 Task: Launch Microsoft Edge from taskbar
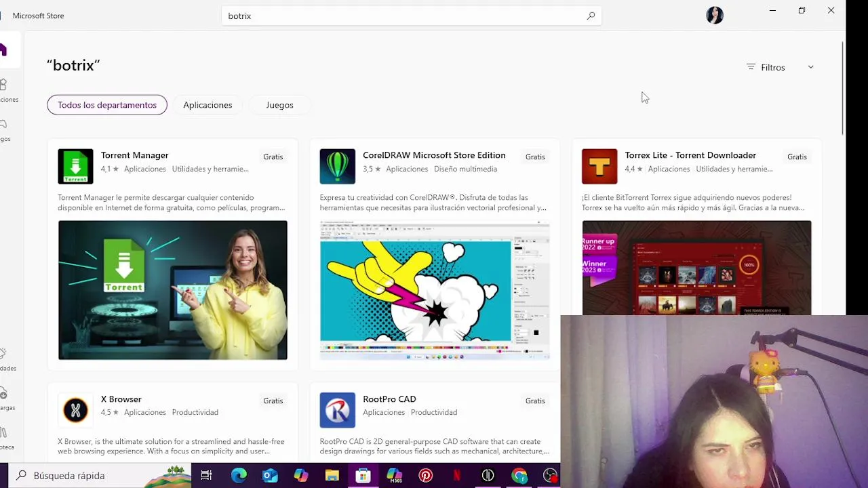tap(239, 475)
